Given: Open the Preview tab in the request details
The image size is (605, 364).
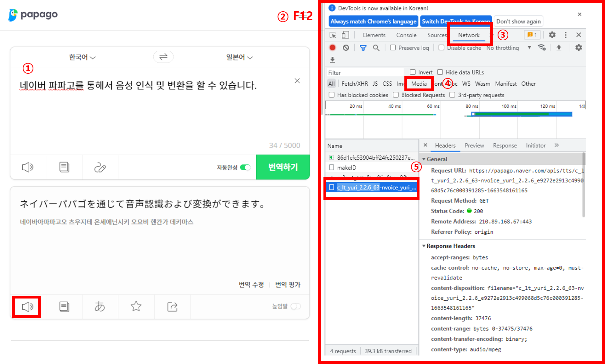Looking at the screenshot, I should 474,145.
